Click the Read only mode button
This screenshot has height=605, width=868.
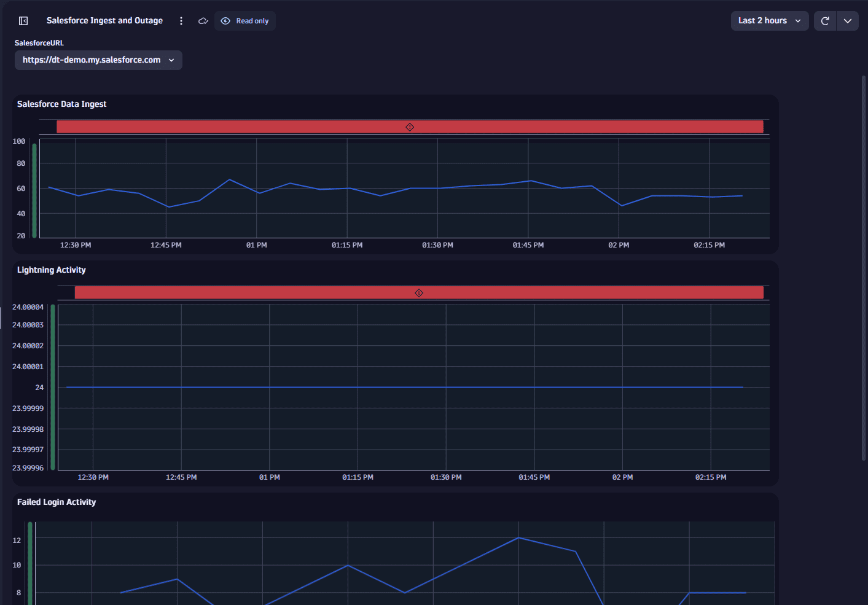[245, 21]
